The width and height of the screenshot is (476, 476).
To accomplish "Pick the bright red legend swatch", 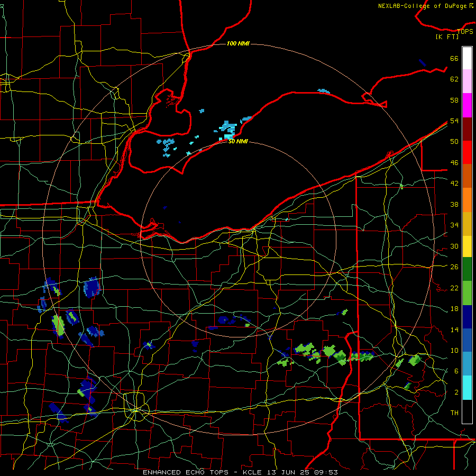I will click(x=467, y=152).
